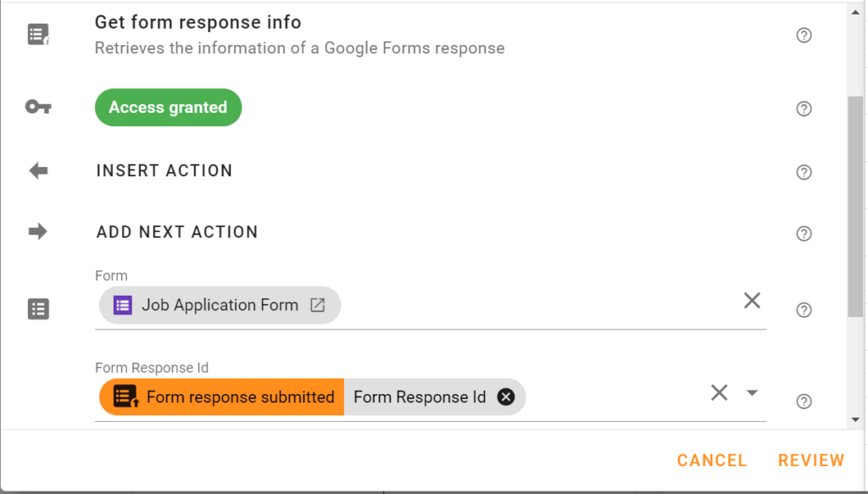Screen dimensions: 868x494
Task: Open Job Application Form via external link icon
Action: click(316, 305)
